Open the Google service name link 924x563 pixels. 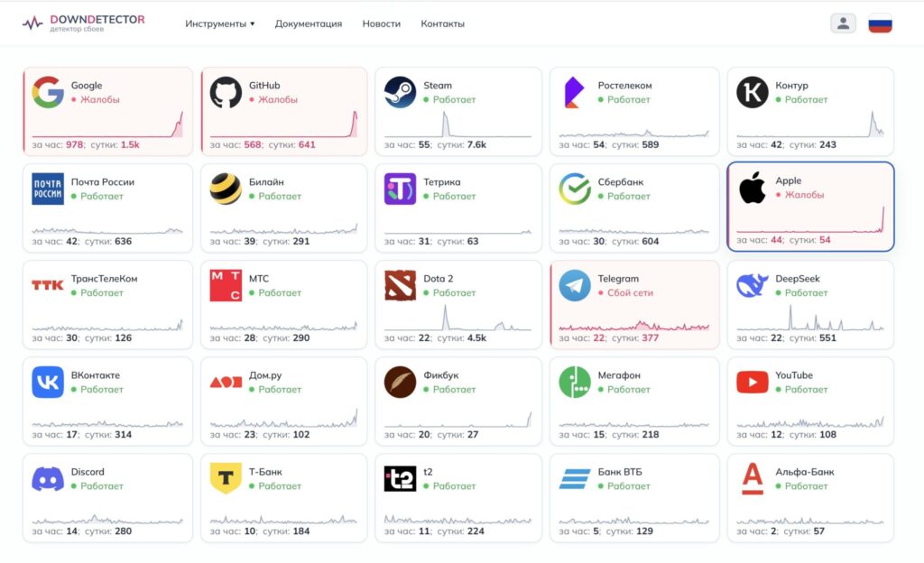click(87, 86)
